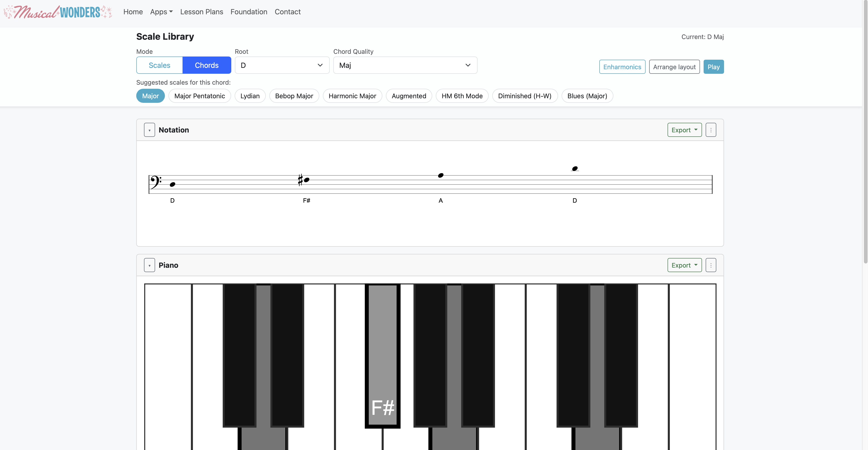This screenshot has height=450, width=868.
Task: Enable the Enharmonics option
Action: pos(622,67)
